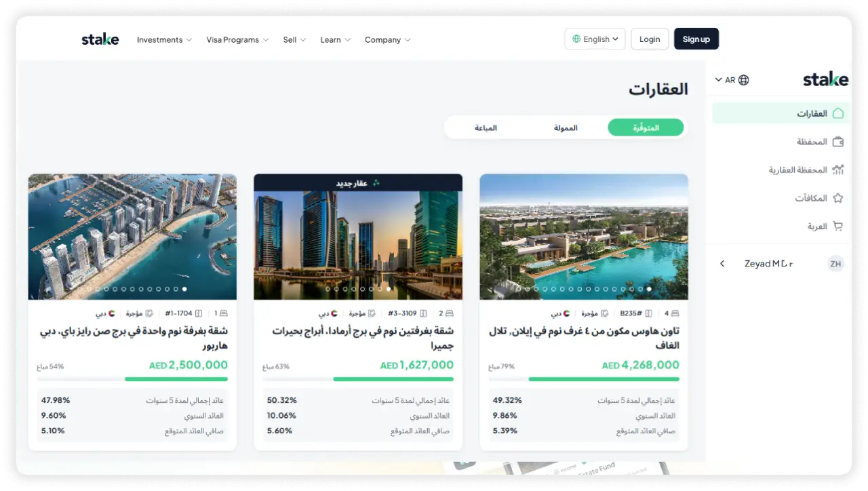Open the Company menu item
Viewport: 868px width, 491px height.
click(387, 40)
